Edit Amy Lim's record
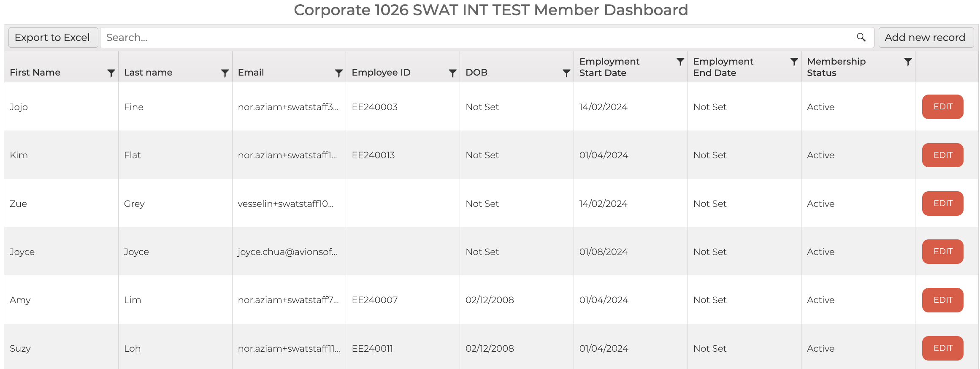980x369 pixels. pos(942,300)
